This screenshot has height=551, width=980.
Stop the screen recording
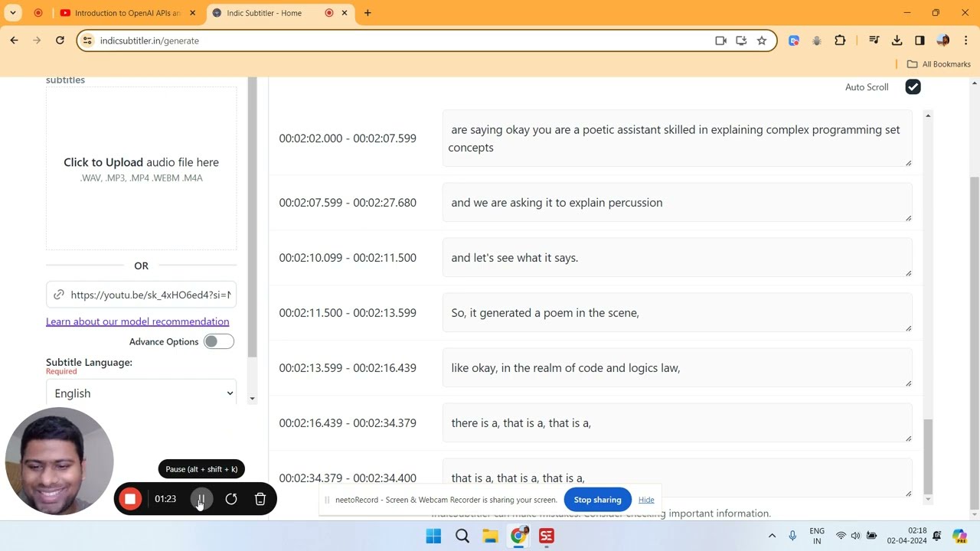(130, 499)
